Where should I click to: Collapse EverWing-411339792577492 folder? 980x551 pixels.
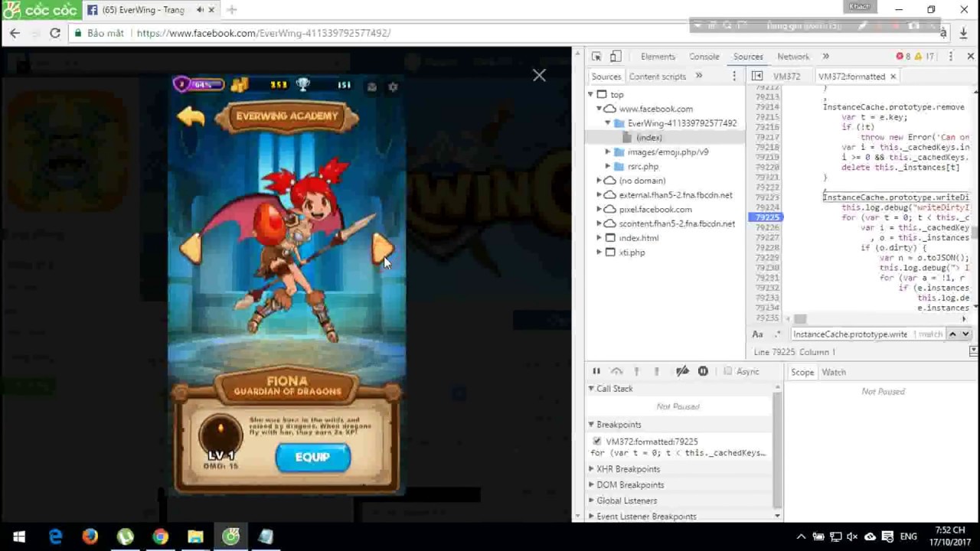point(608,123)
